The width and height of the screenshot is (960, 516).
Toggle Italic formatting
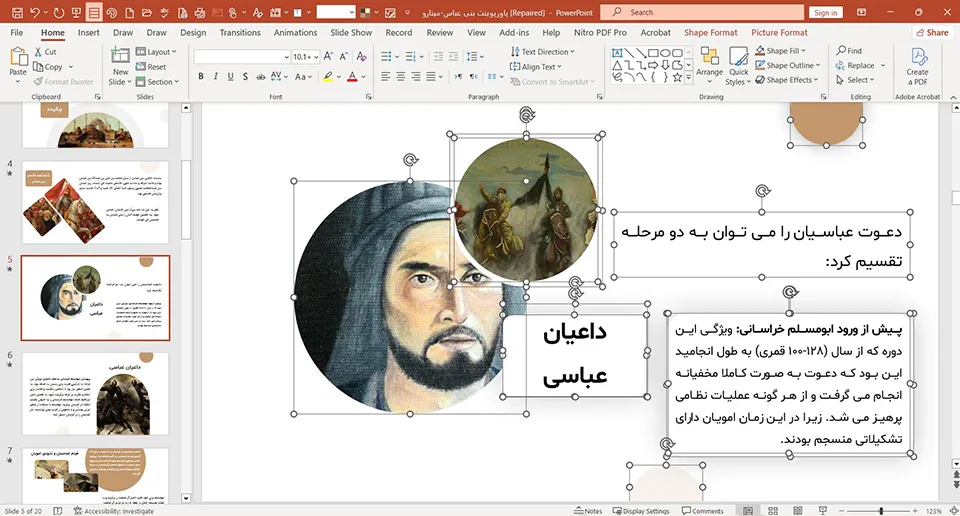tap(216, 77)
